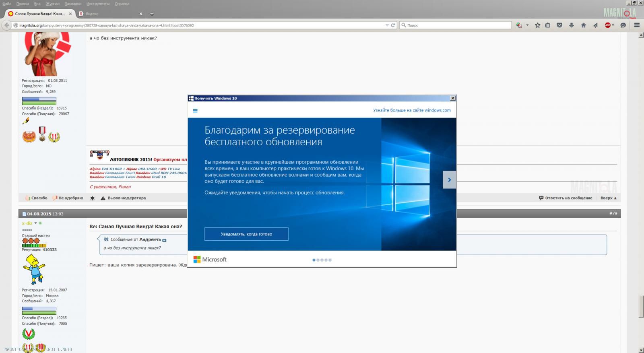Click the translate page icon near search
Screen dimensions: 644x353
(519, 25)
